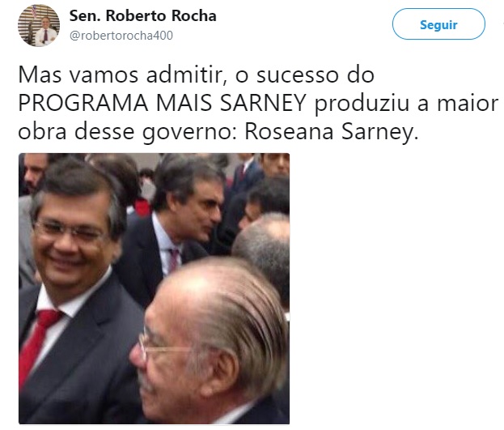Click the word "sucesso" in the tweet
The width and height of the screenshot is (504, 430).
pyautogui.click(x=298, y=75)
